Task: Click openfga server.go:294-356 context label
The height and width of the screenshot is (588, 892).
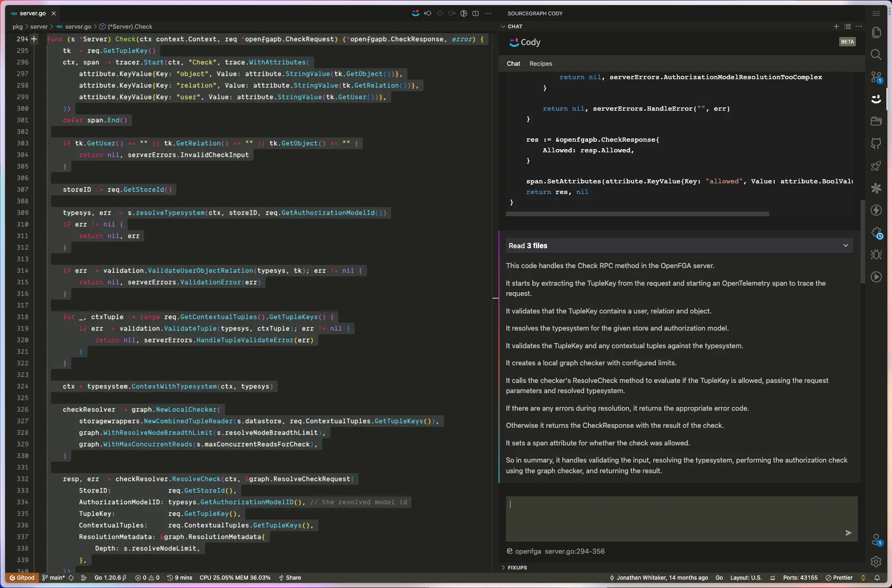Action: pyautogui.click(x=555, y=551)
